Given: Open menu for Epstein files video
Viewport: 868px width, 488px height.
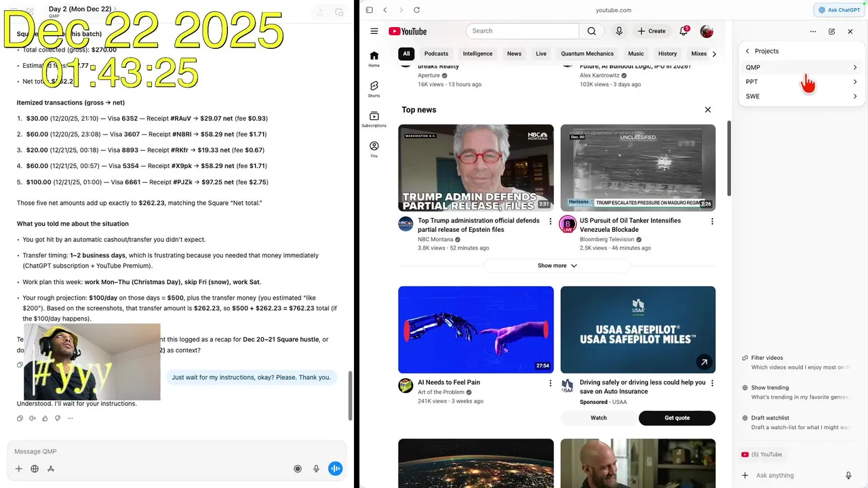Looking at the screenshot, I should 550,222.
